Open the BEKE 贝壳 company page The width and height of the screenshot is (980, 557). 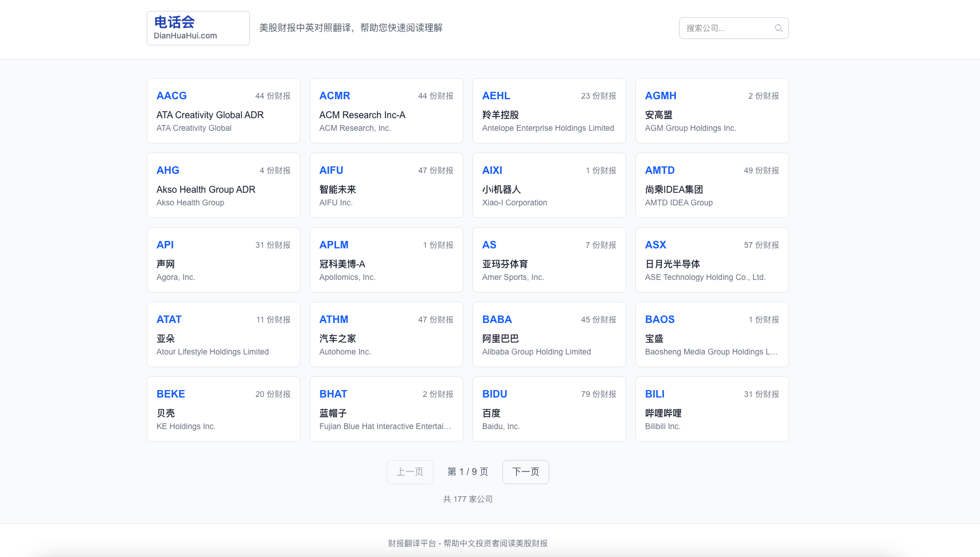point(223,409)
